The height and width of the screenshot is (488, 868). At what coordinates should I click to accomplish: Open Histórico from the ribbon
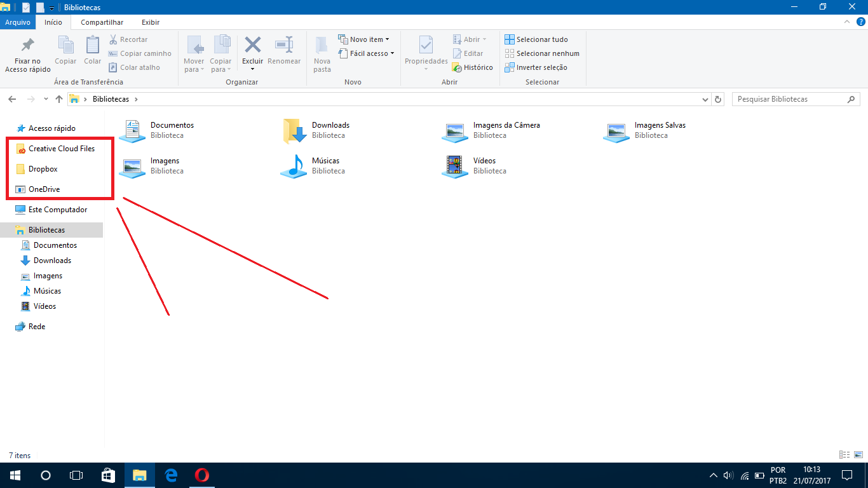coord(472,67)
